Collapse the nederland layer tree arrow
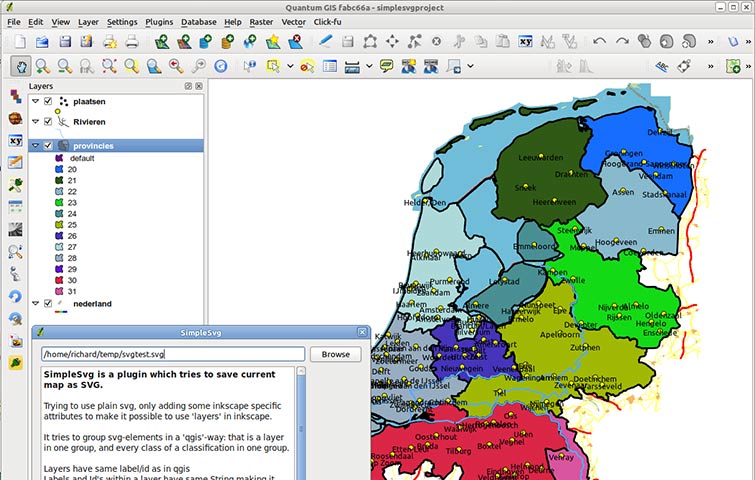755x480 pixels. pyautogui.click(x=36, y=303)
